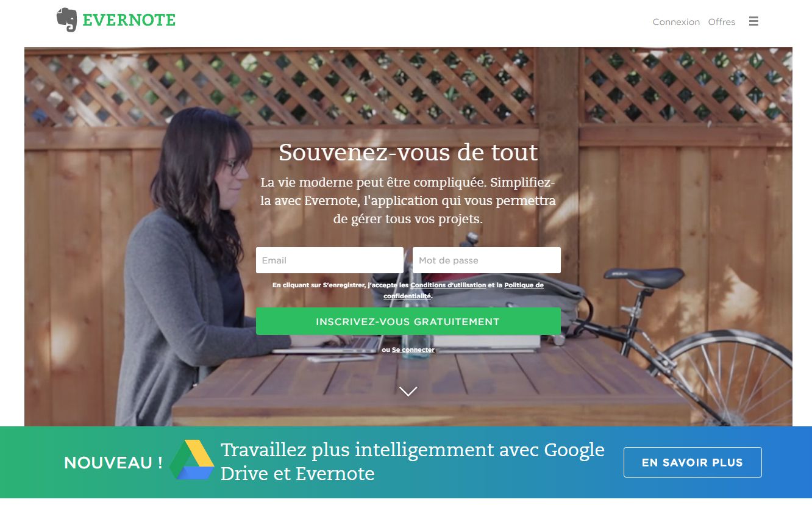Click the Travaillez plus intelligemment banner headline
This screenshot has height=505, width=812.
[x=413, y=462]
